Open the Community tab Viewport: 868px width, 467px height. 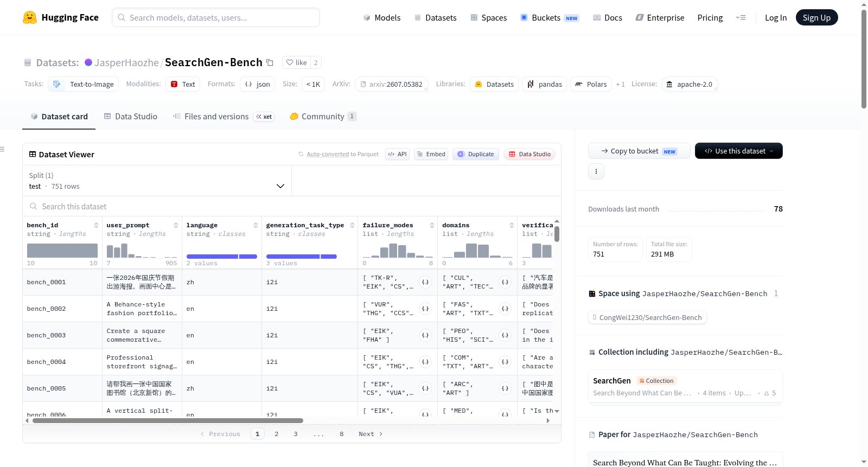click(323, 117)
